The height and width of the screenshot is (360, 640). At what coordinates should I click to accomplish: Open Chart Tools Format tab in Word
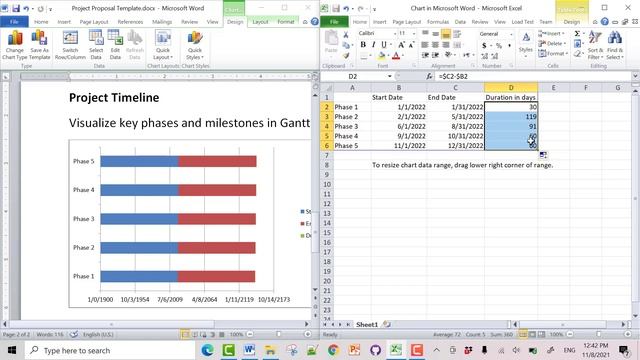pos(286,22)
